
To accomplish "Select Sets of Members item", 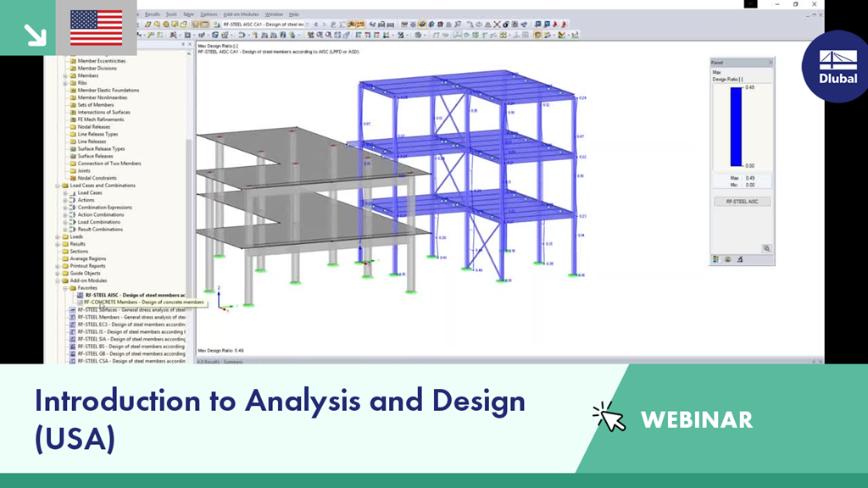I will (x=95, y=104).
